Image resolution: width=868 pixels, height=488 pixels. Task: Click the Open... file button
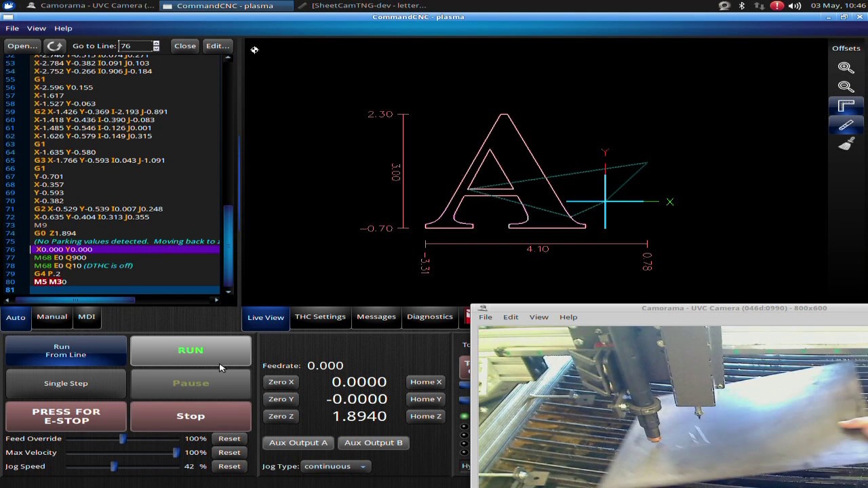click(22, 46)
